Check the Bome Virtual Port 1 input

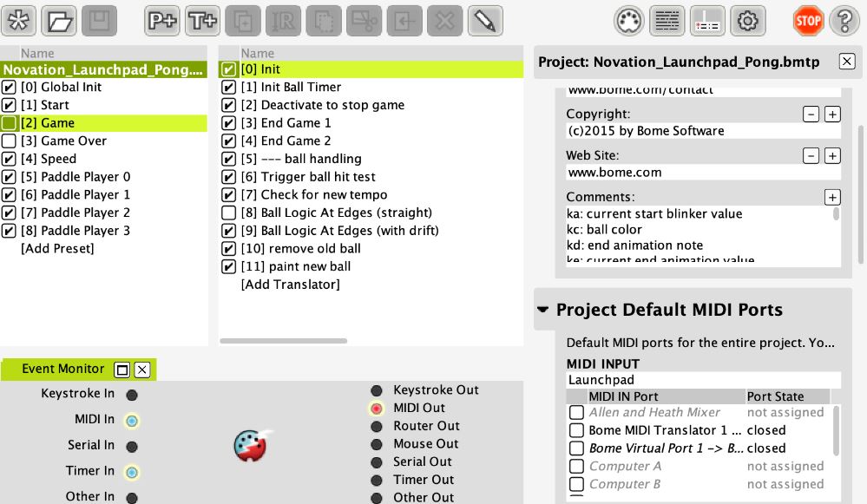[x=577, y=448]
